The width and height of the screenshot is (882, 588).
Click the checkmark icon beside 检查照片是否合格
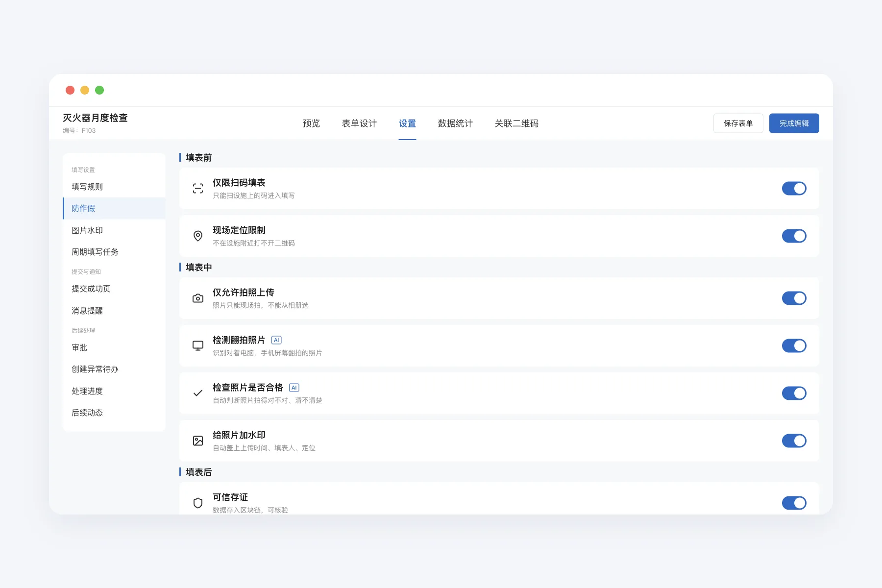pyautogui.click(x=198, y=393)
